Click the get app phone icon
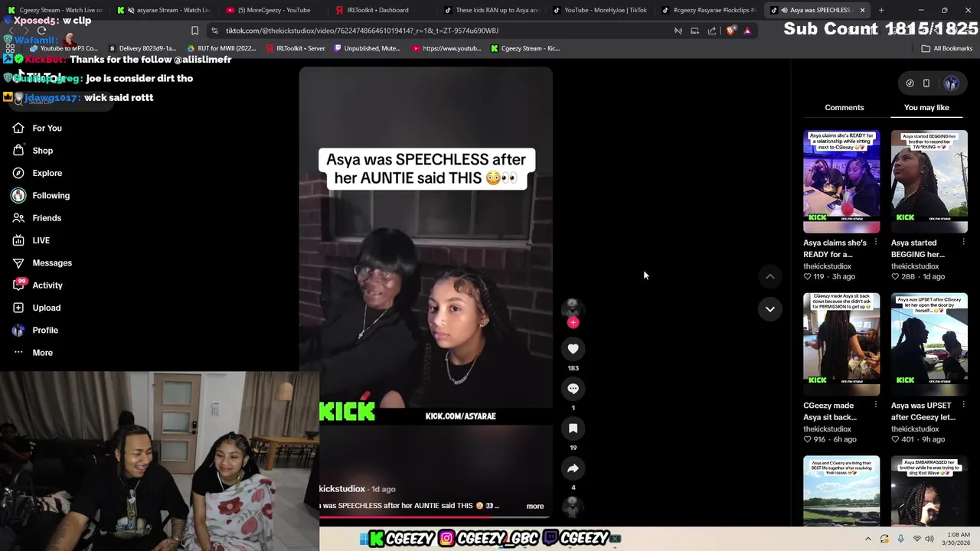The image size is (980, 551). click(x=926, y=83)
